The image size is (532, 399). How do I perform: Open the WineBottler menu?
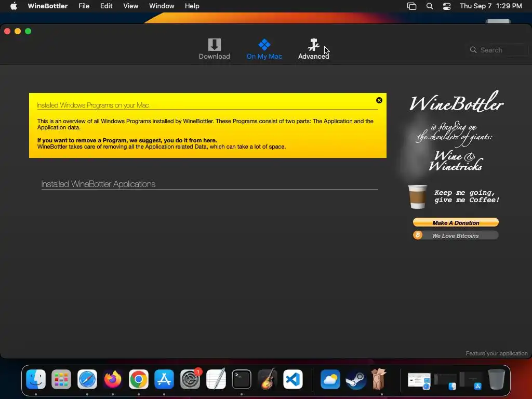click(47, 6)
